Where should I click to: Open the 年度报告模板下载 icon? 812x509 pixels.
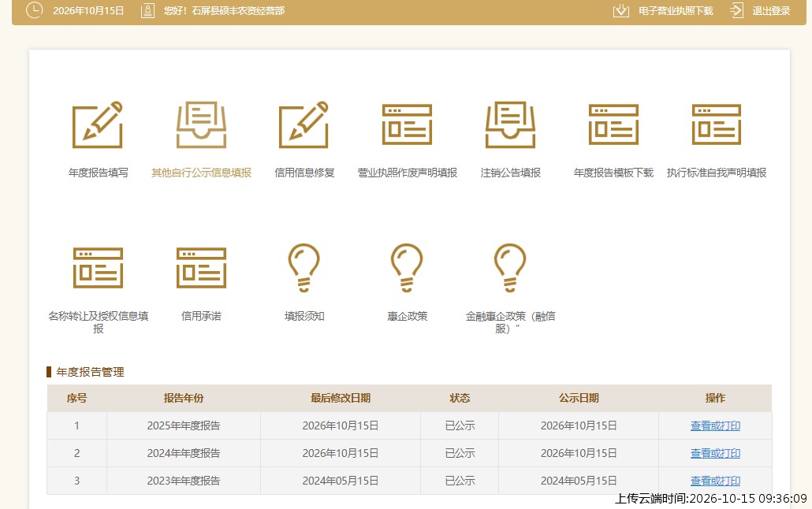tap(613, 124)
